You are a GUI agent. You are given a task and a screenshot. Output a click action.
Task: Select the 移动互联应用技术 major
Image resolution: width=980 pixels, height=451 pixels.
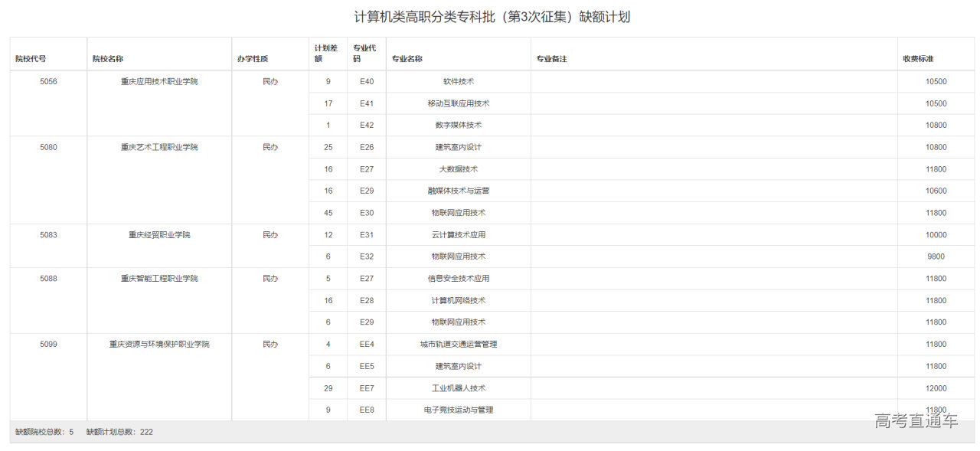[458, 103]
